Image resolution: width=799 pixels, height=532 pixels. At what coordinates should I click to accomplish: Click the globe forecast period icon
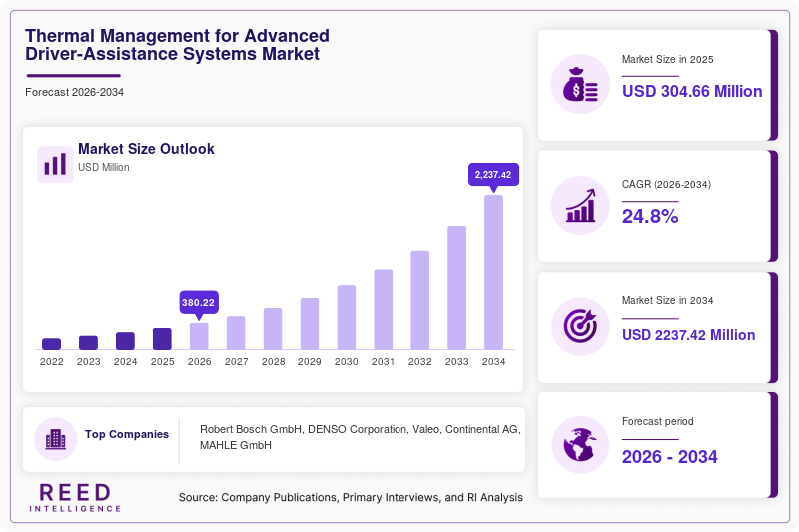pyautogui.click(x=580, y=445)
